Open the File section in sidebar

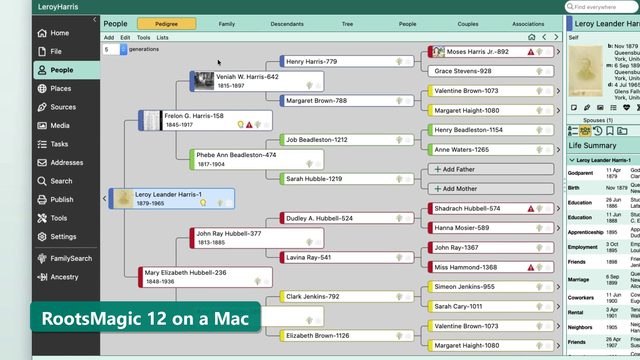[66, 51]
